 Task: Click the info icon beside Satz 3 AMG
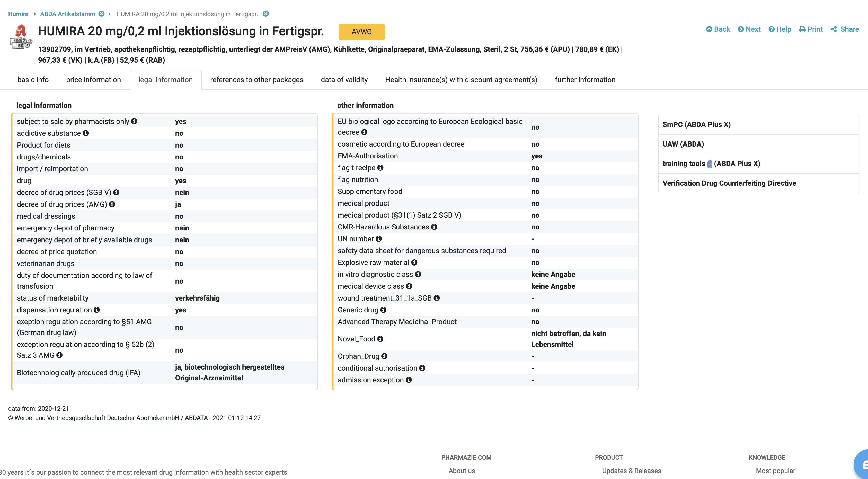pyautogui.click(x=59, y=355)
